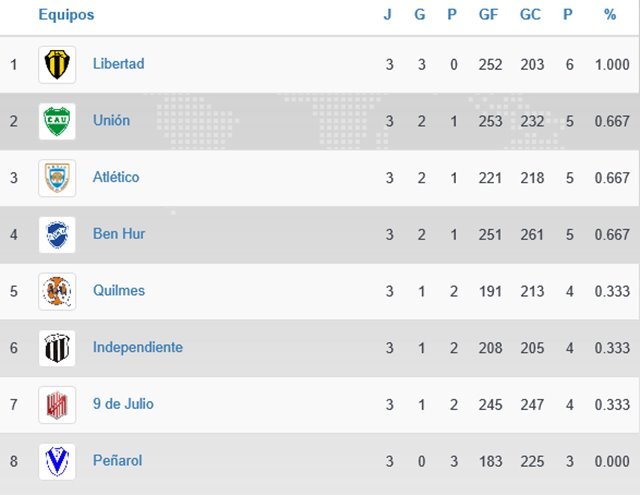Open the 9 de Julio team link

coord(123,405)
